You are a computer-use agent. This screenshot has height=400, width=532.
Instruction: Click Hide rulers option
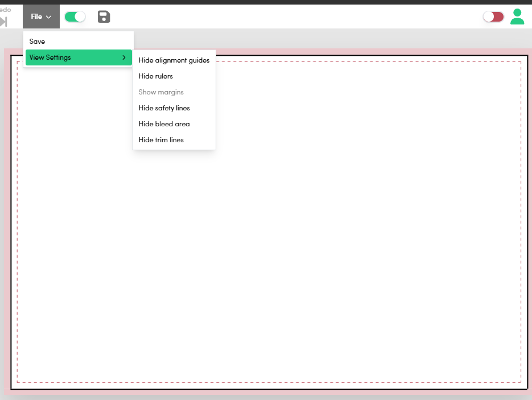click(x=156, y=76)
